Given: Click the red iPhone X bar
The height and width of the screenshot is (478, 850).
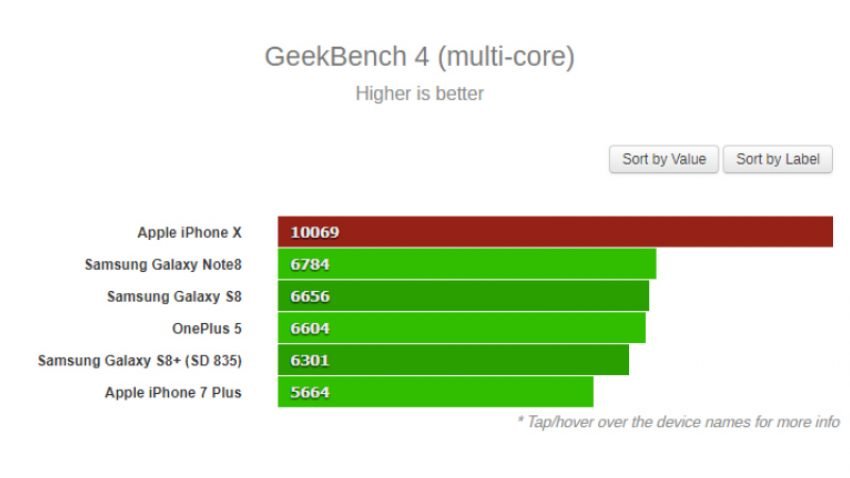Looking at the screenshot, I should 555,232.
